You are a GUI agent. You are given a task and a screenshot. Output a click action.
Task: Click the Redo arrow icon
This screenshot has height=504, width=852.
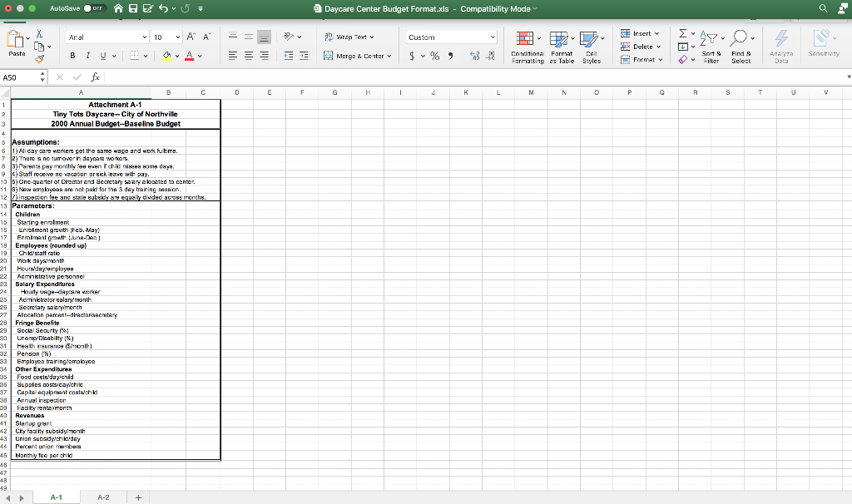pyautogui.click(x=185, y=8)
